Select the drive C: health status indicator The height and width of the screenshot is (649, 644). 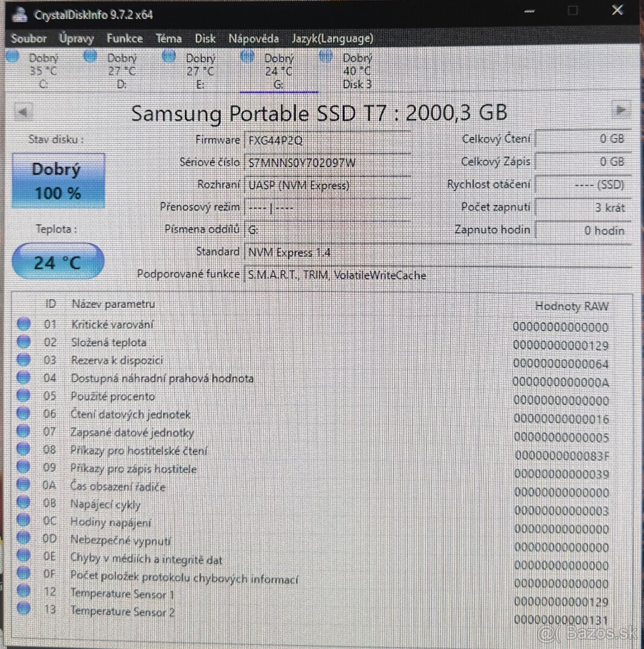coord(12,56)
